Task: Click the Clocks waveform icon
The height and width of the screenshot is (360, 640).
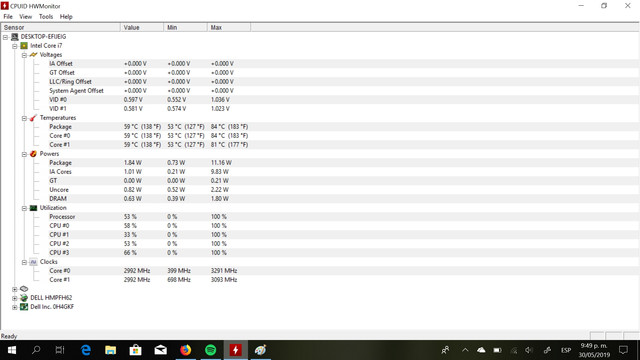Action: 33,262
